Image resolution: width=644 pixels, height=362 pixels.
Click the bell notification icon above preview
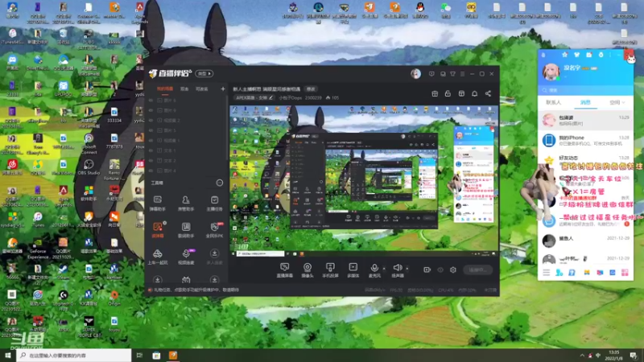[474, 93]
